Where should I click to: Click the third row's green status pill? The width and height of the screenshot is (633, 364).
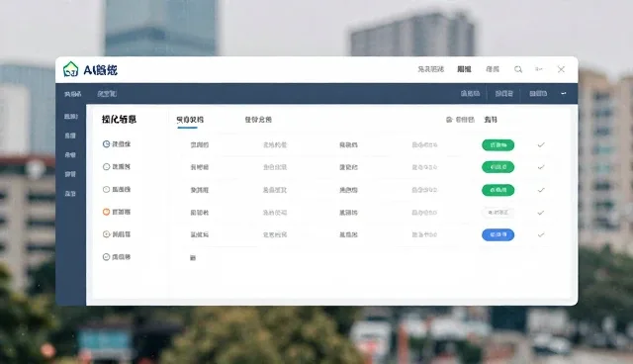click(x=498, y=190)
